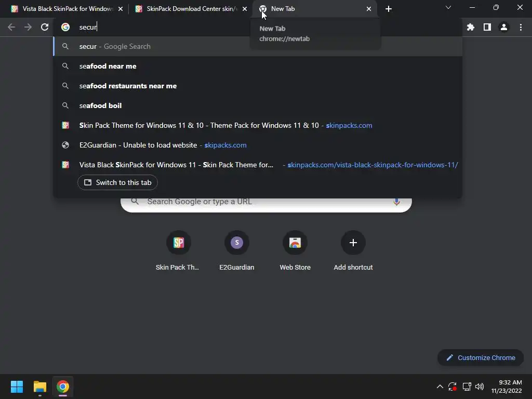Click the magnifier icon beside 'seafood boil'
The image size is (532, 399).
pyautogui.click(x=65, y=105)
